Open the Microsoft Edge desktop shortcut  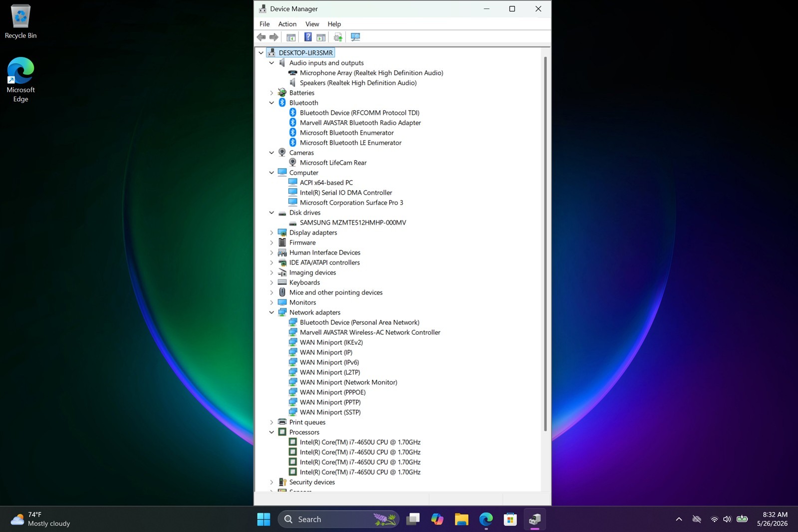coord(20,80)
